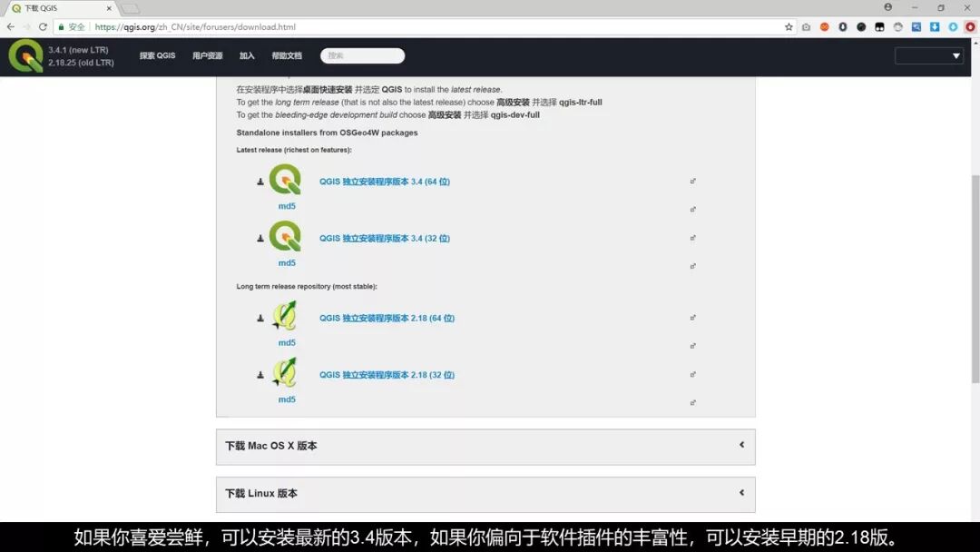Open md5 link under QGIS 3.4 (32 位)
This screenshot has height=552, width=980.
click(x=287, y=263)
